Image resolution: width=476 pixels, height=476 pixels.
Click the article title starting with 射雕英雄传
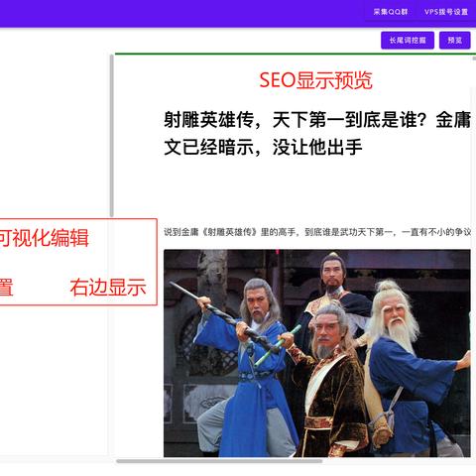point(317,133)
